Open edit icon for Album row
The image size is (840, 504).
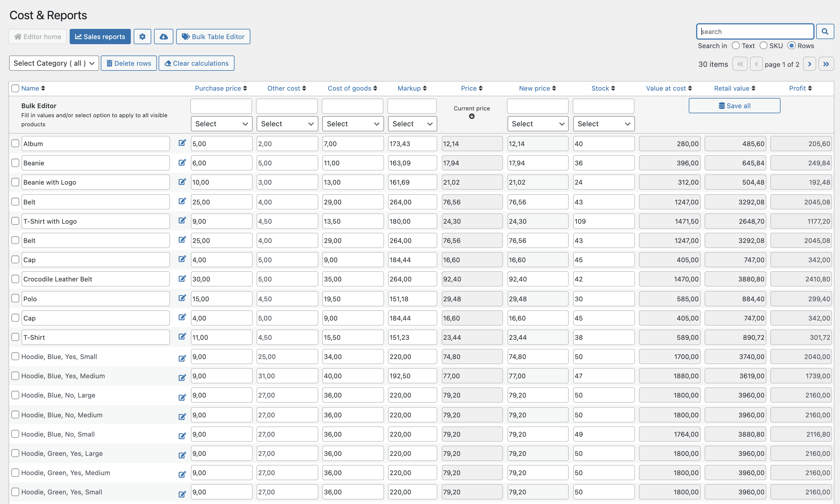182,143
